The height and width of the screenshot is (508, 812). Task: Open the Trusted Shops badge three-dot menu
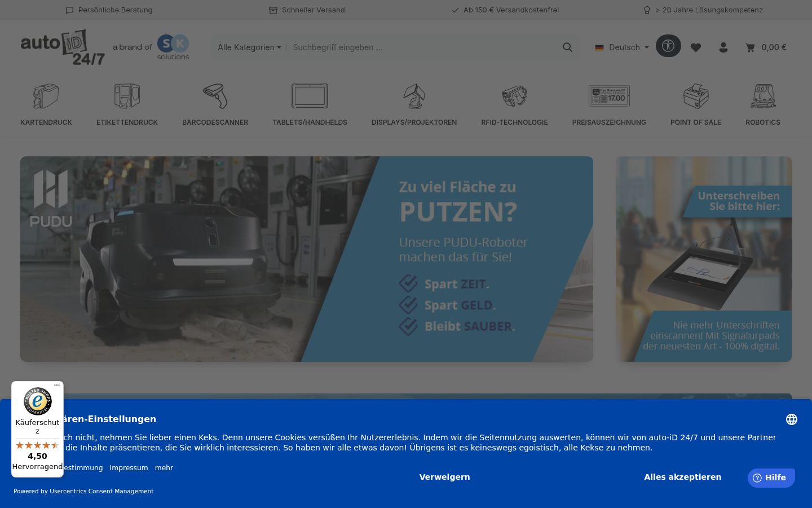57,385
